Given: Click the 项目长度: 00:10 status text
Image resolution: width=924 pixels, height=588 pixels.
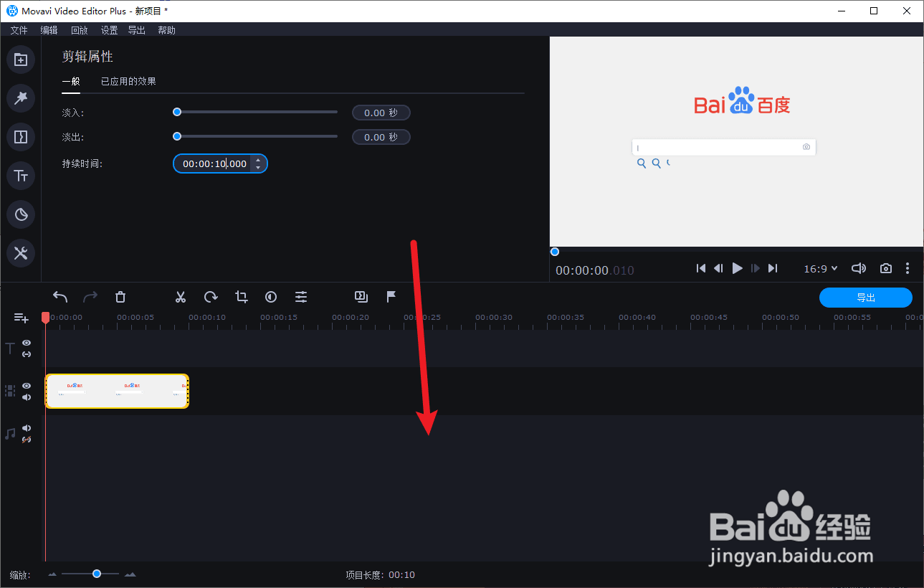Looking at the screenshot, I should click(x=381, y=574).
